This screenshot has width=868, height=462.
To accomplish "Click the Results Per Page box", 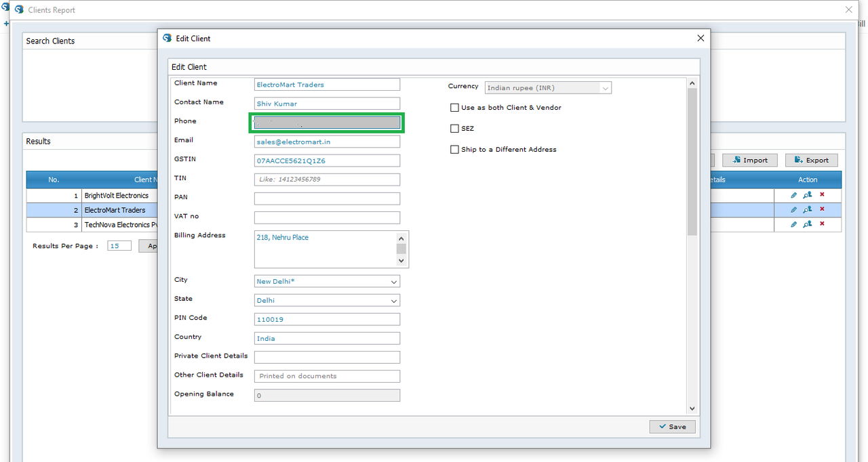I will [119, 245].
